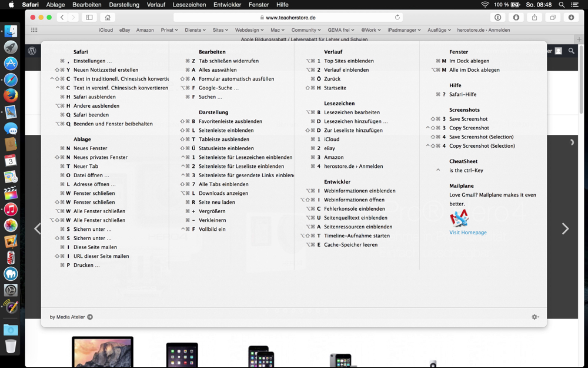Viewport: 588px width, 368px height.
Task: Open Photos app in Dock
Action: (x=11, y=226)
